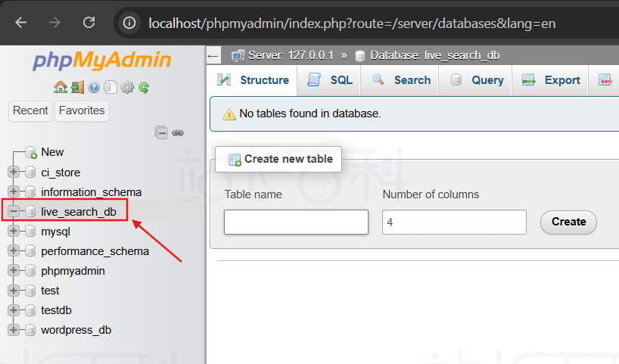
Task: Open the SQL tab
Action: [329, 80]
